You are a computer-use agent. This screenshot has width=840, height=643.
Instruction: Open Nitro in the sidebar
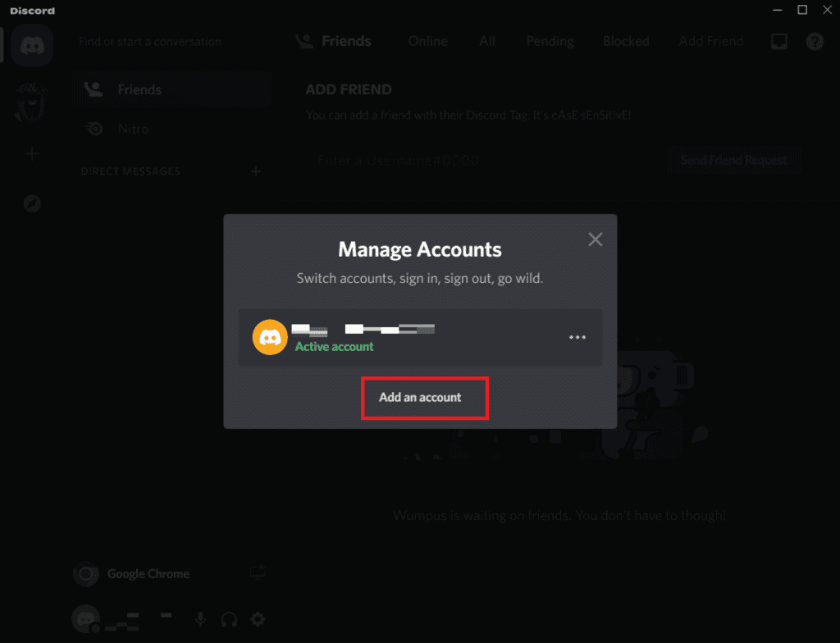tap(133, 129)
